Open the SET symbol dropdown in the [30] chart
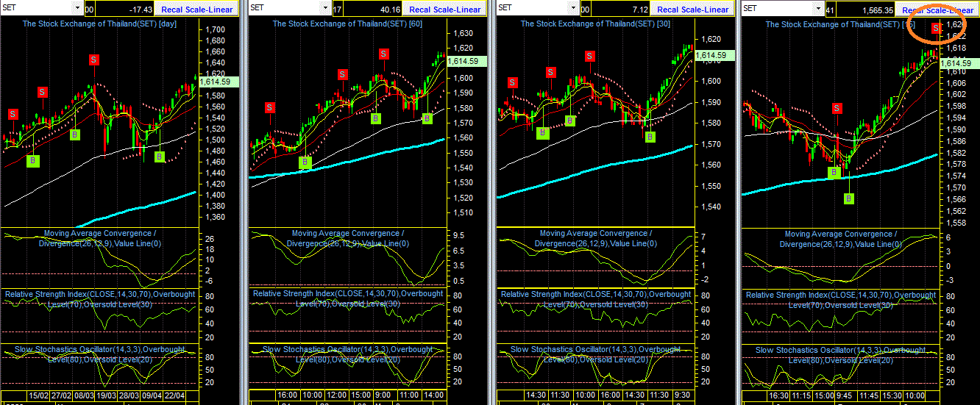Image resolution: width=980 pixels, height=405 pixels. click(574, 8)
